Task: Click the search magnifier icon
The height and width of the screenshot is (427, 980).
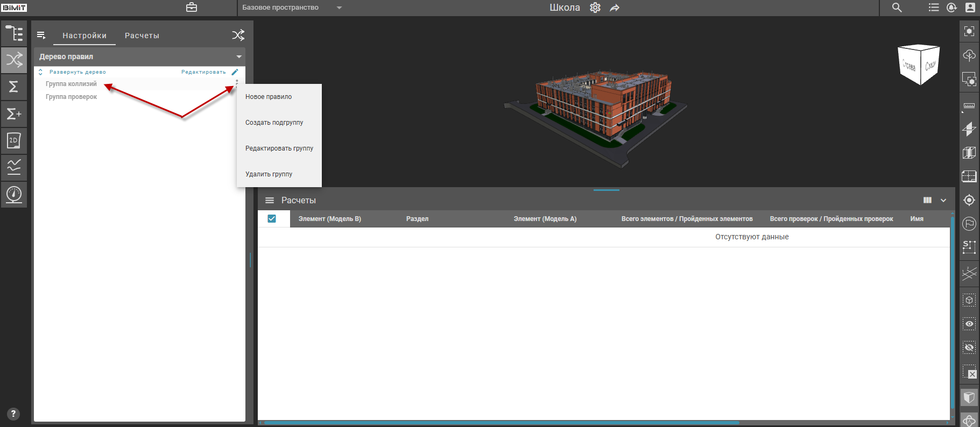Action: 897,8
